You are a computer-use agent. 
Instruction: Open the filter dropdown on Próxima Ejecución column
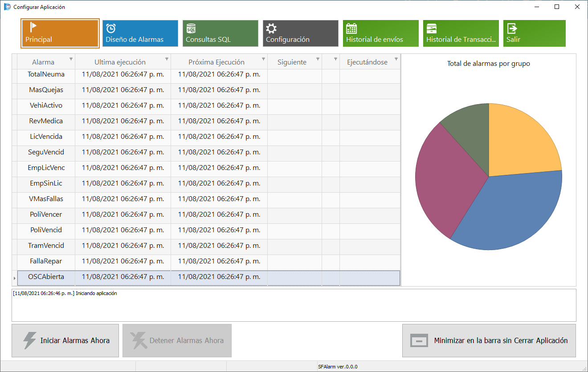[x=263, y=59]
